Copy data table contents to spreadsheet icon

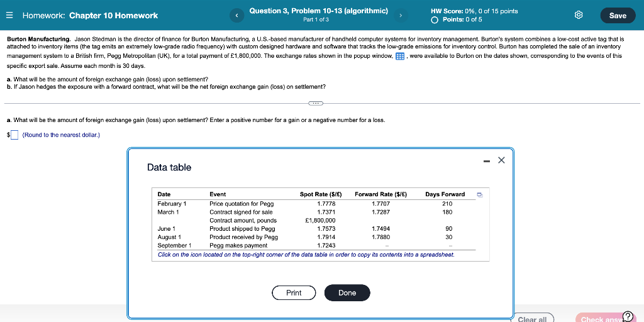480,195
